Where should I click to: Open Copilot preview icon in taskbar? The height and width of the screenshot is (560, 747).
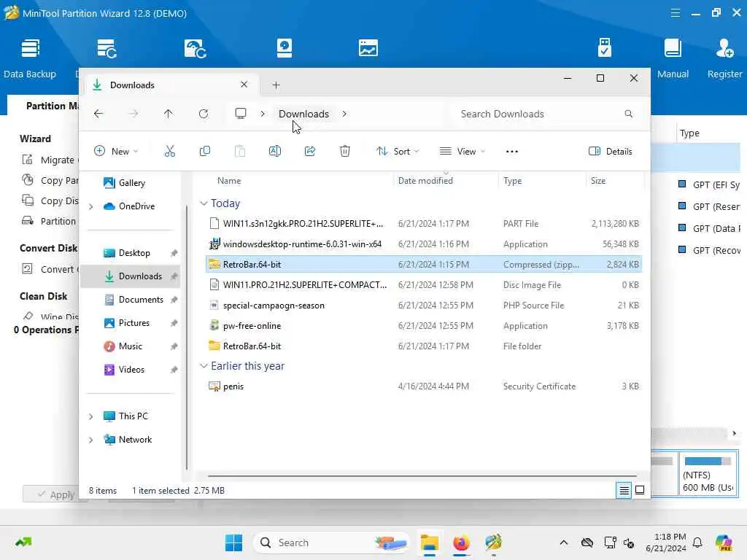(x=723, y=542)
